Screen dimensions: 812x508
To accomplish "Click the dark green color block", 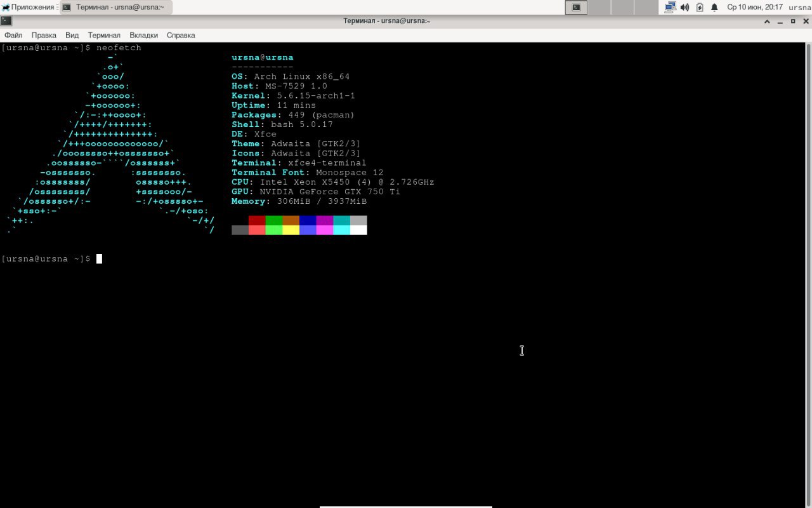I will [x=274, y=220].
